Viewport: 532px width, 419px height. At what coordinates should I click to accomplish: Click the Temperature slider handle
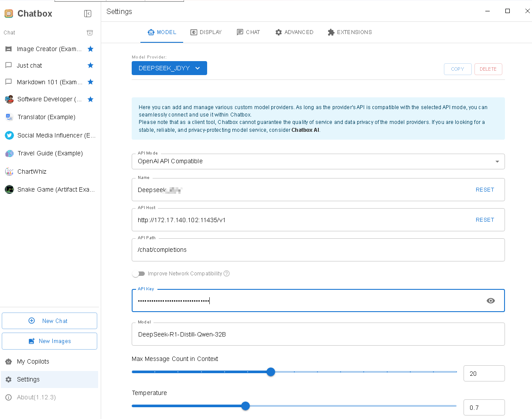coord(246,406)
